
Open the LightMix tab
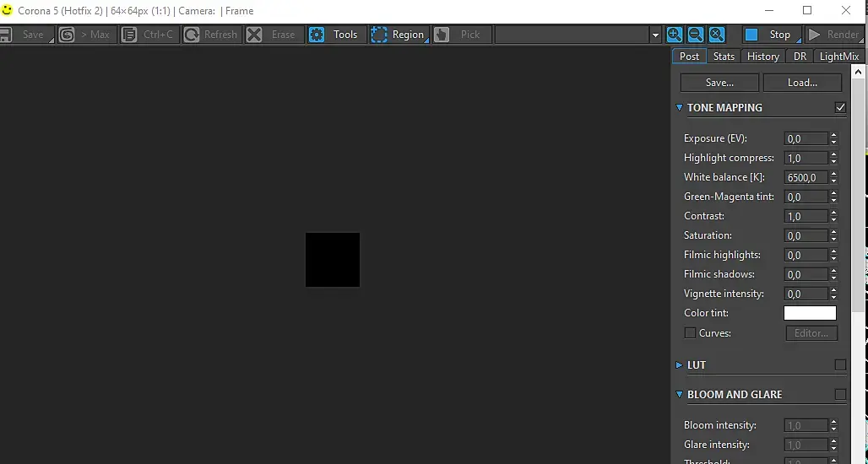tap(839, 57)
